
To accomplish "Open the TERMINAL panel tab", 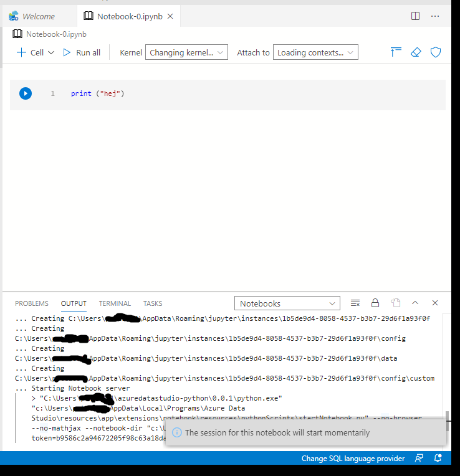I will point(115,303).
